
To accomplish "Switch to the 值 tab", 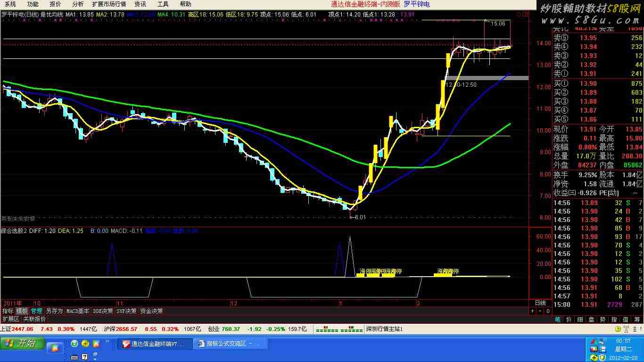I will click(x=626, y=320).
